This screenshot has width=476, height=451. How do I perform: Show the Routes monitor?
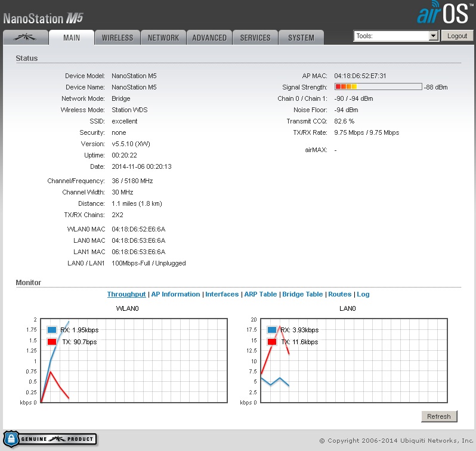pyautogui.click(x=339, y=294)
